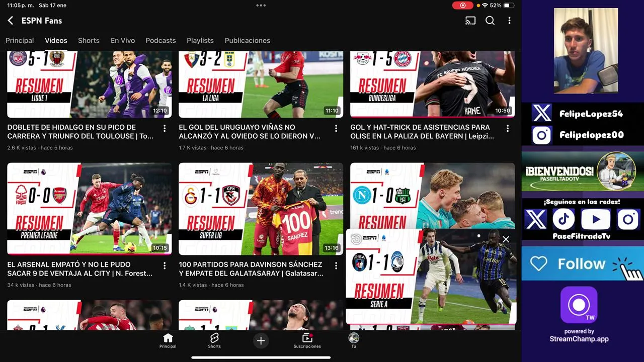This screenshot has width=644, height=362.
Task: Tap the three-dot multitasking handle at top
Action: coord(261,6)
